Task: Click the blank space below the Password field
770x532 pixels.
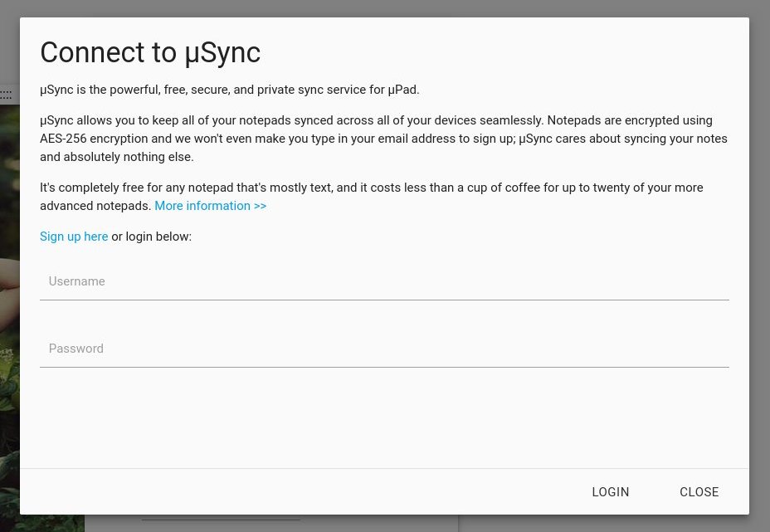Action: (384, 417)
